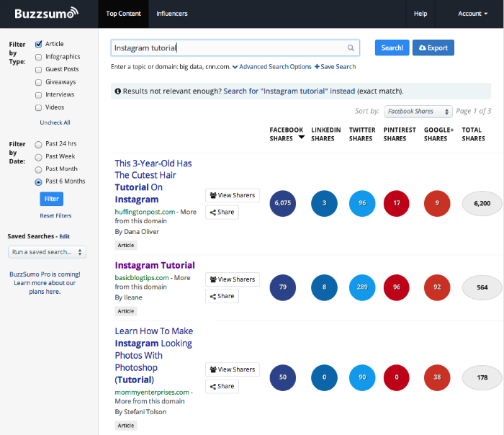
Task: Click LinkedIn circle showing 0 in mommyenterprises row
Action: coord(324,377)
